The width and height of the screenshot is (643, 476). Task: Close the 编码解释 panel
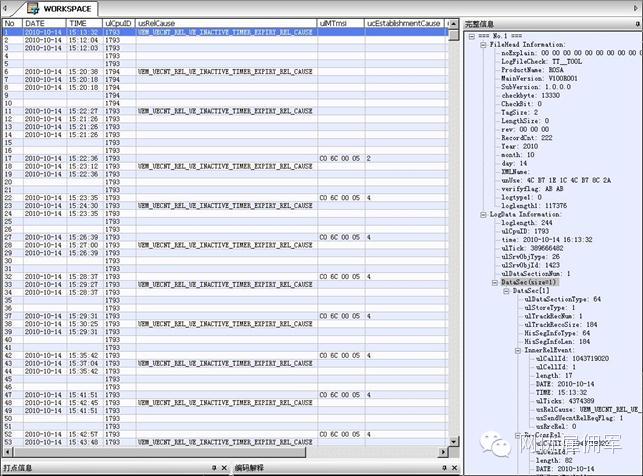point(454,467)
